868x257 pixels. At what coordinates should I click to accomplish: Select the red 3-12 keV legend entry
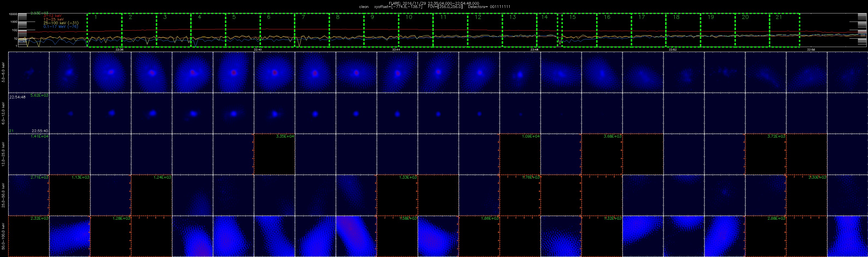coord(53,16)
